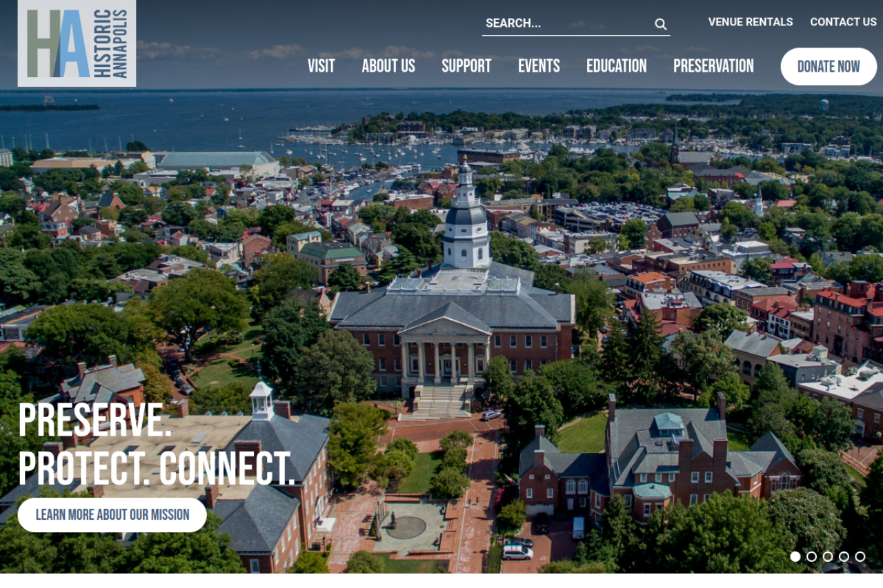
Task: Click Learn More About Our Mission button
Action: (x=112, y=515)
